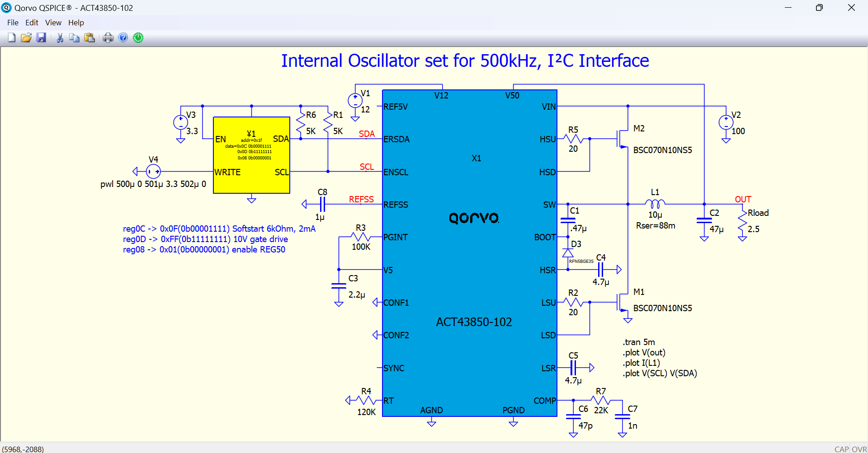Select capacitor C1 .47µ symbol
Viewport: 868px width, 453px height.
coord(568,220)
